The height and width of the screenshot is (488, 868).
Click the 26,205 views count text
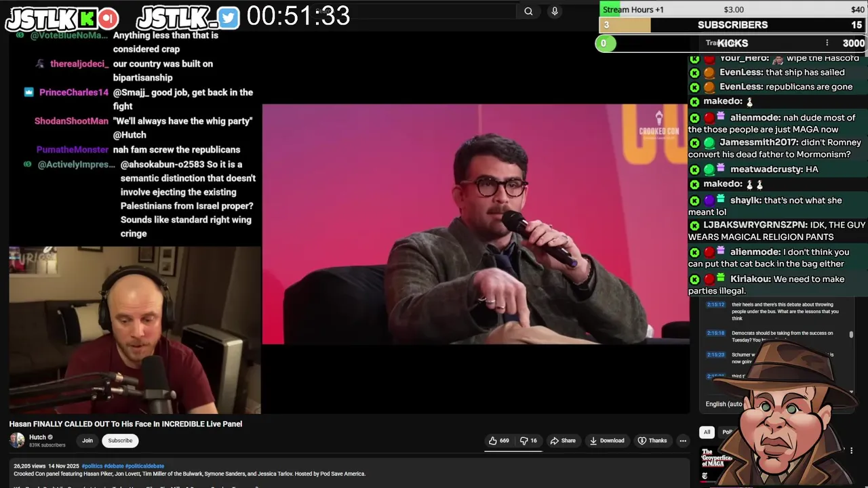click(x=28, y=466)
